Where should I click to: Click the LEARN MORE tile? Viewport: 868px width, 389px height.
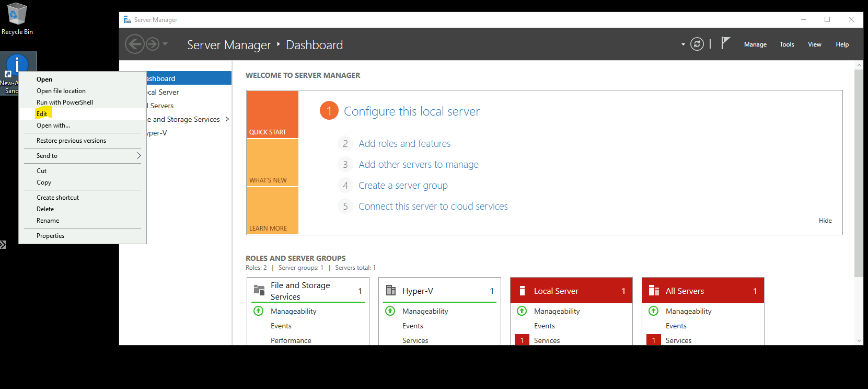click(x=272, y=211)
